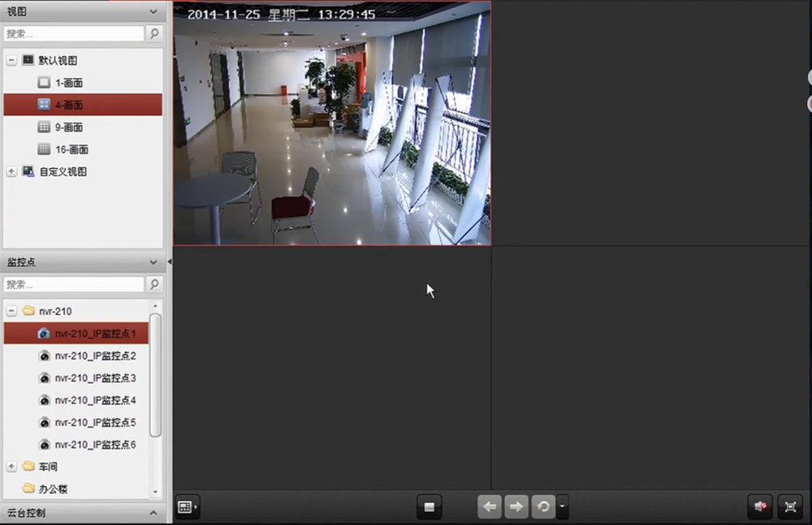Expand the 车间 folder
Viewport: 812px width, 525px height.
[x=11, y=467]
